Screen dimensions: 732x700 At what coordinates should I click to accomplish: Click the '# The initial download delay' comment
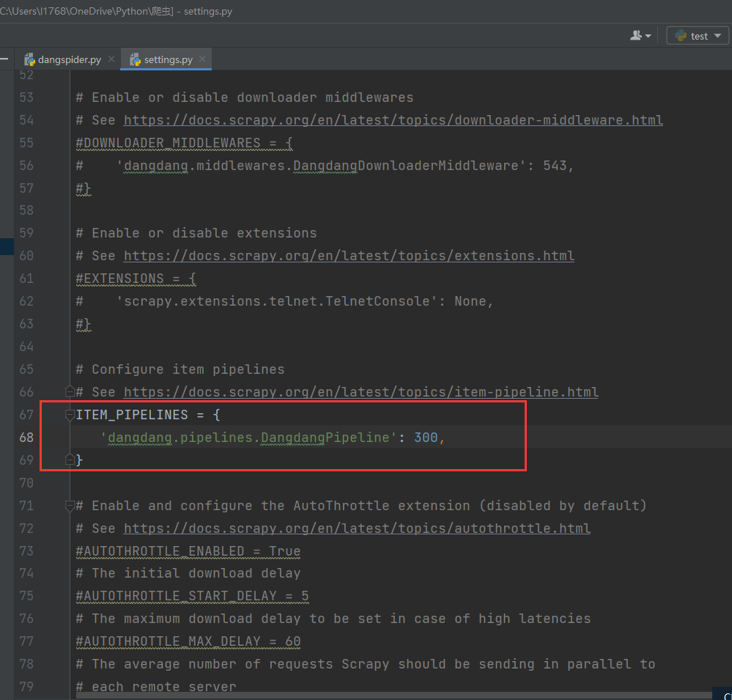click(188, 573)
